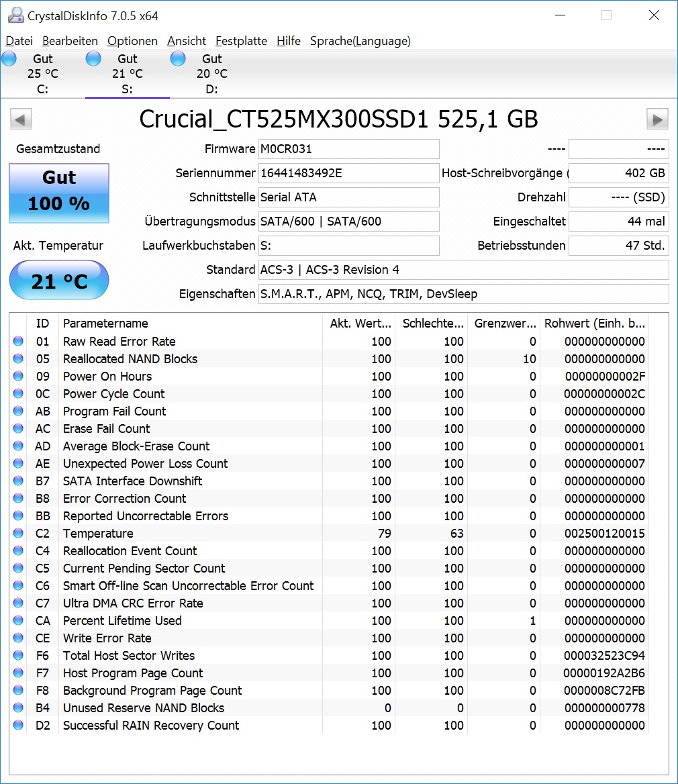The width and height of the screenshot is (678, 784).
Task: Open the Datei menu
Action: click(x=19, y=41)
